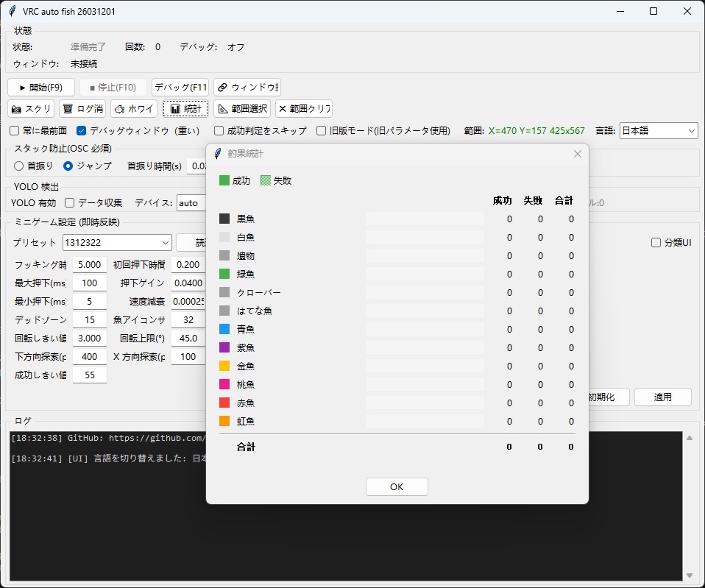
Task: Click the 回転上限 45.0 field
Action: 188,339
